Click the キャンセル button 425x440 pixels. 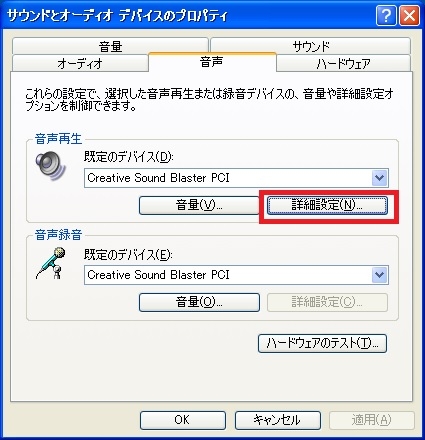[278, 420]
